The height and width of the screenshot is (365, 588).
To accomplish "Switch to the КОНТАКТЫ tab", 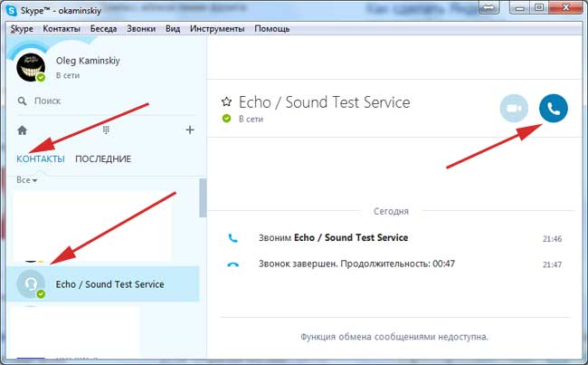I will [x=41, y=158].
